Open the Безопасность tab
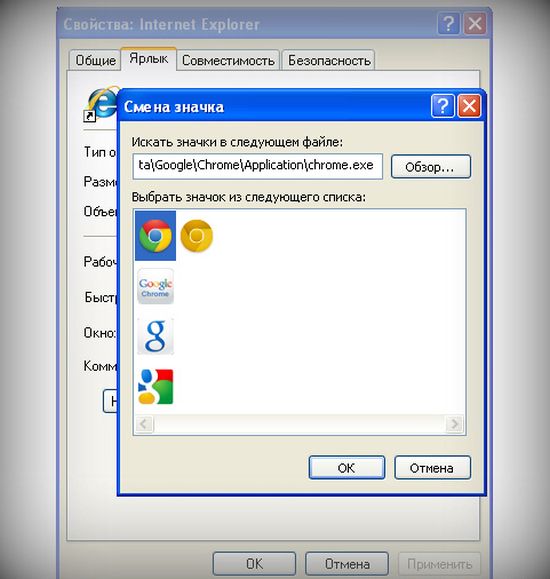This screenshot has height=579, width=550. [329, 60]
